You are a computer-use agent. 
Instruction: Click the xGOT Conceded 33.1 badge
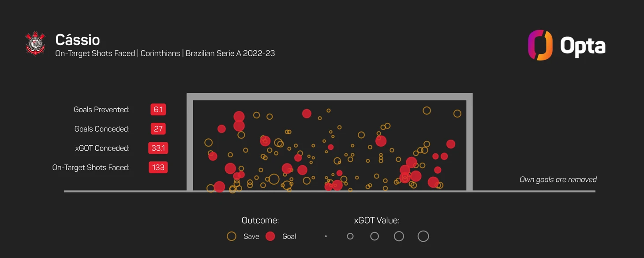tap(158, 148)
